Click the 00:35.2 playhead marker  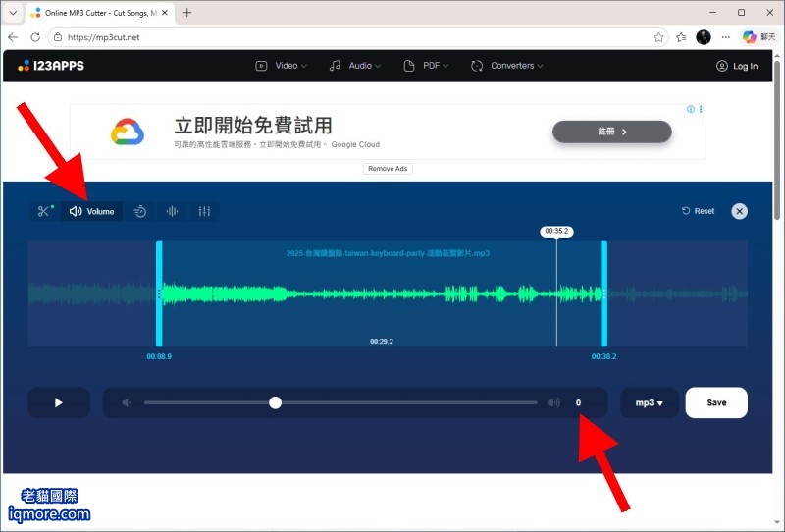(x=556, y=231)
